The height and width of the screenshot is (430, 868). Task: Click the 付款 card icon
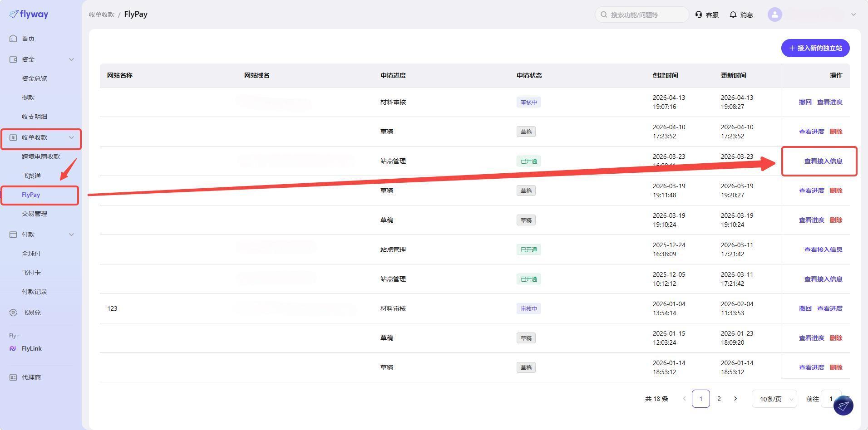pos(13,235)
